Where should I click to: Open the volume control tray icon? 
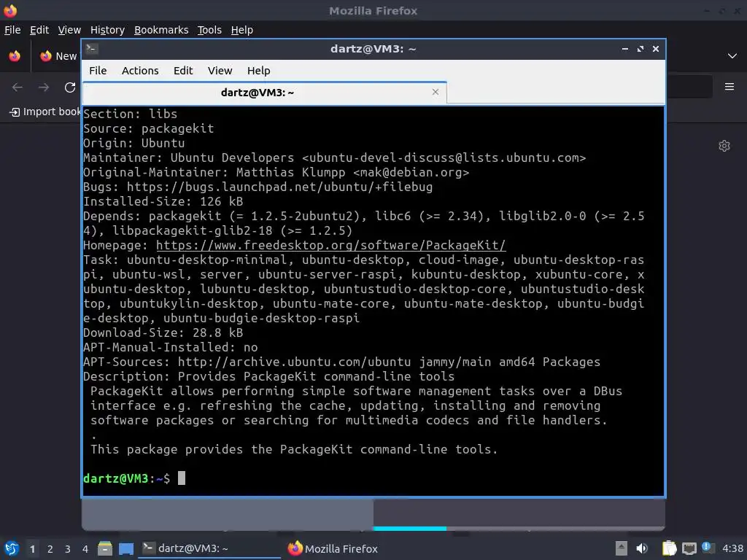click(642, 548)
